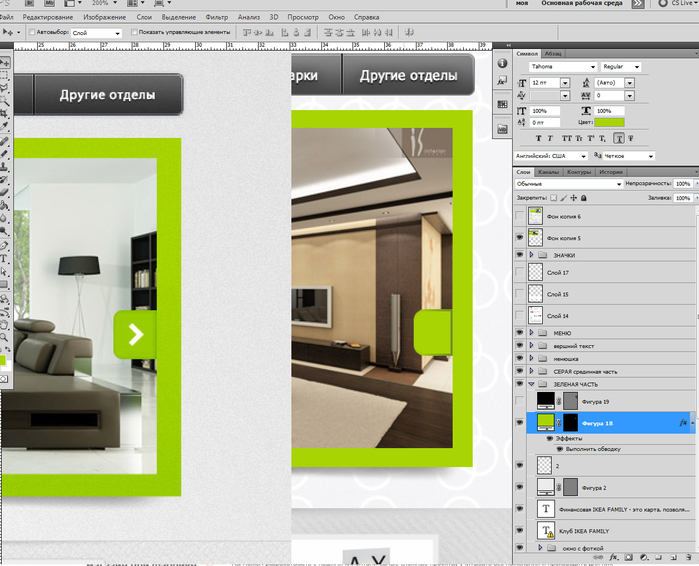This screenshot has width=699, height=566.
Task: Select the Horizontal Type tool
Action: [4, 258]
